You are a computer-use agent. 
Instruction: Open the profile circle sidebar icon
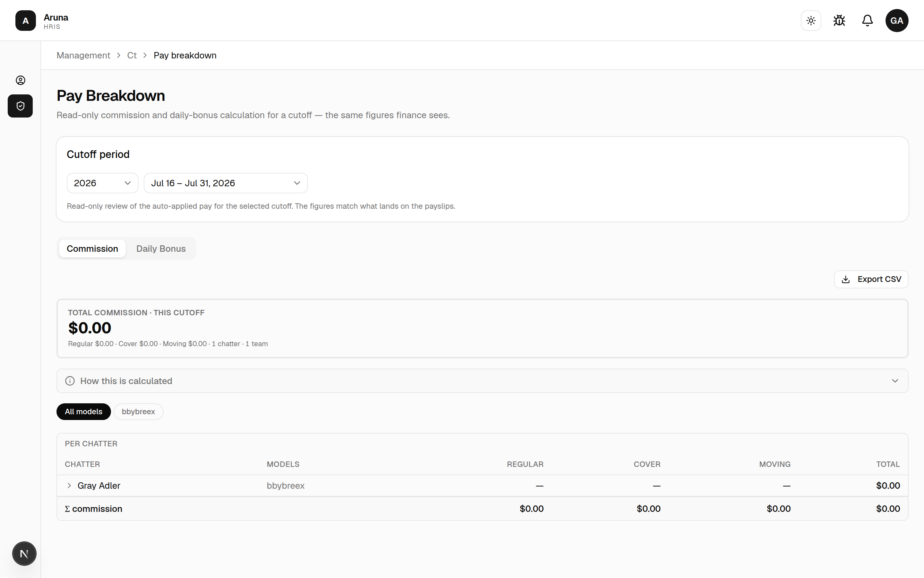point(20,80)
